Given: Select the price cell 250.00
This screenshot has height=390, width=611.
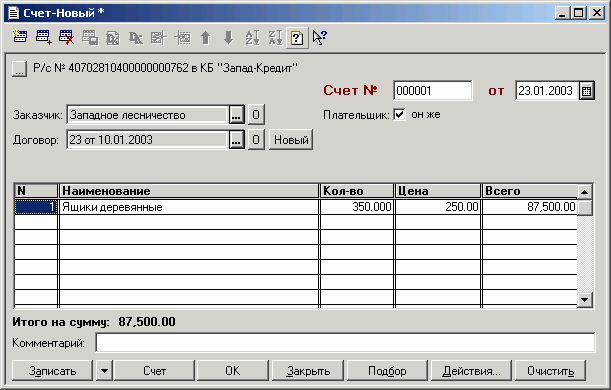Looking at the screenshot, I should coord(438,207).
